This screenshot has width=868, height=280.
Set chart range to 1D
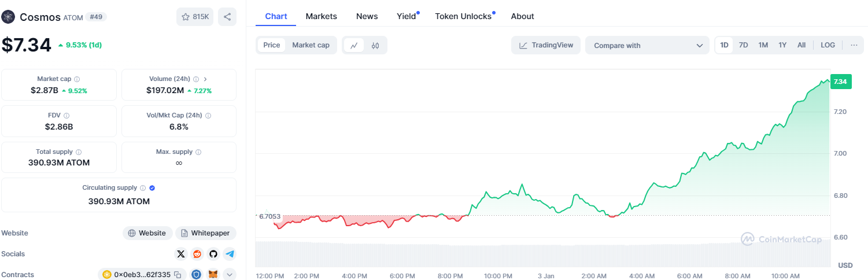[724, 45]
